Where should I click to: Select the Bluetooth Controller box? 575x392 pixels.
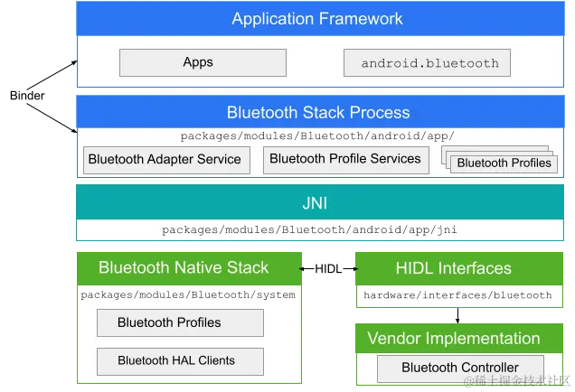pos(460,369)
